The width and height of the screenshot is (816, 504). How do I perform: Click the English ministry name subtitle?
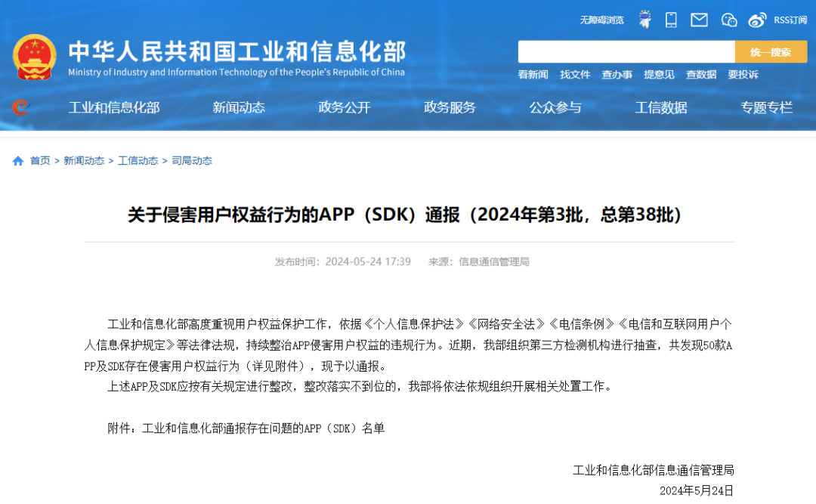[x=236, y=73]
